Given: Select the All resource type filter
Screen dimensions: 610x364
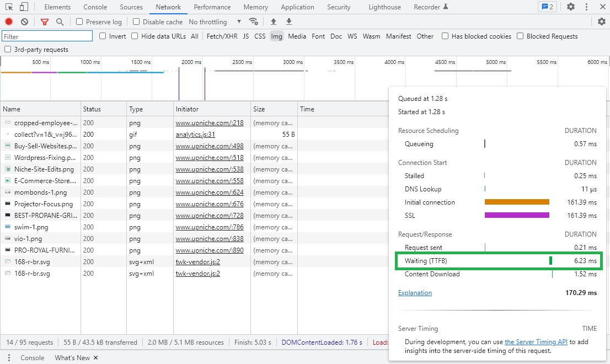Looking at the screenshot, I should pos(195,36).
